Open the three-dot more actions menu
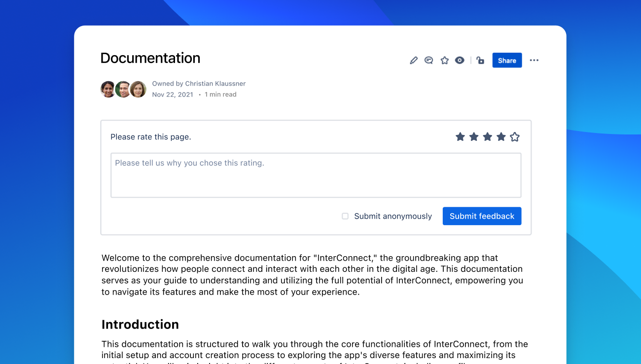Image resolution: width=641 pixels, height=364 pixels. 534,60
